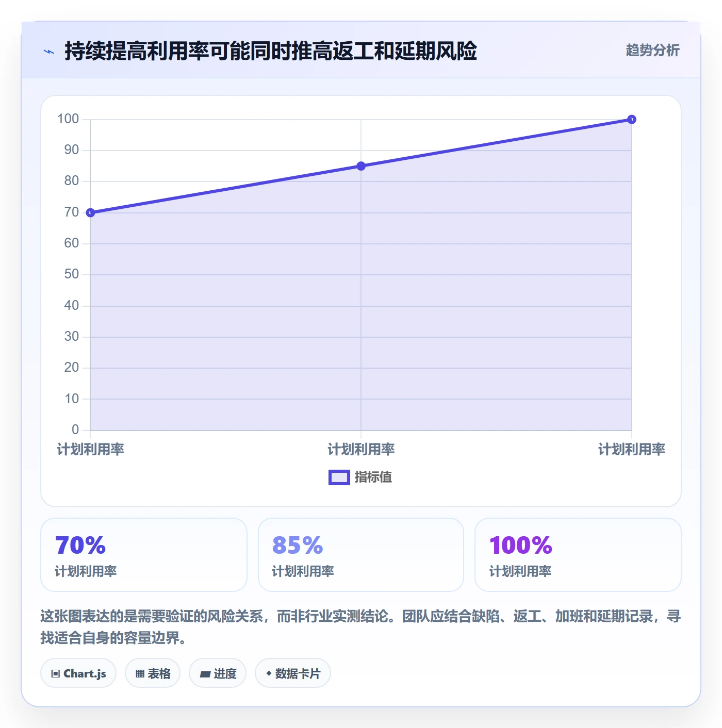
Task: Click the 数据卡片 tag chip
Action: click(293, 673)
